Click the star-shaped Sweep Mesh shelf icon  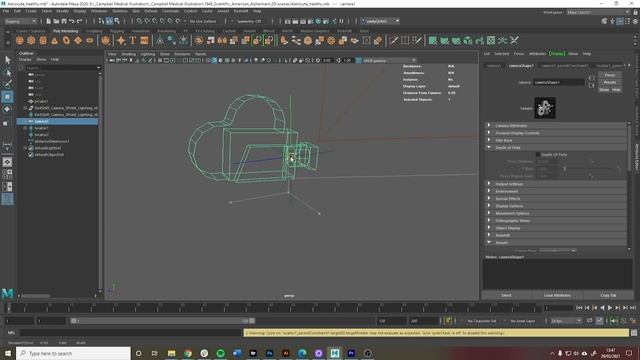(121, 40)
